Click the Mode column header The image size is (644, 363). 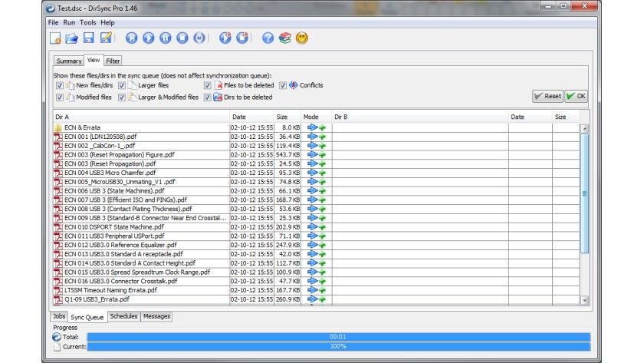click(x=316, y=117)
